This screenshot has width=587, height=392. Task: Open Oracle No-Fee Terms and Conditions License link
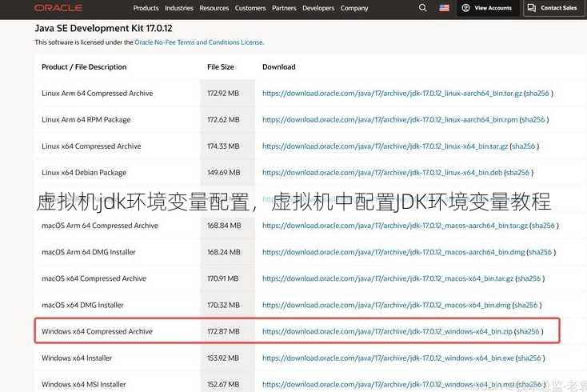[199, 42]
